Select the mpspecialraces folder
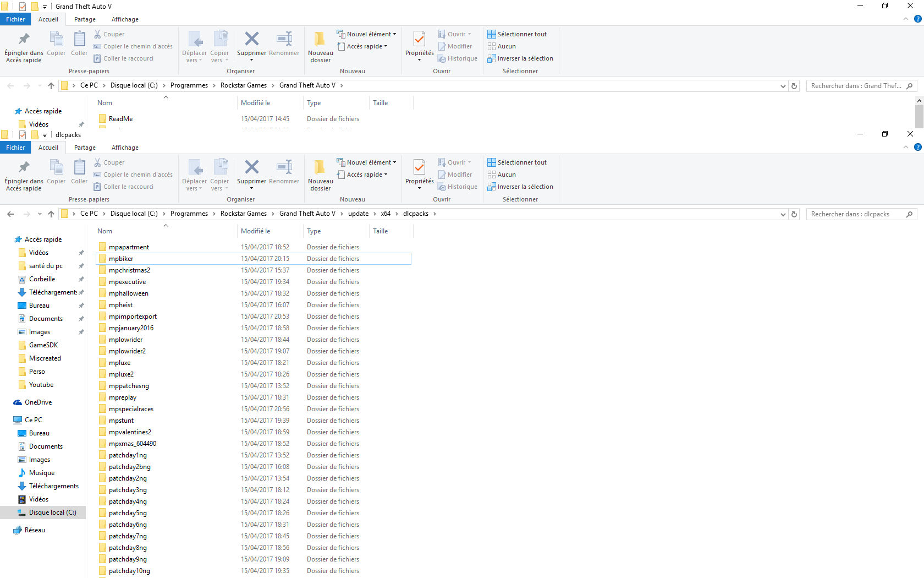 pos(254,409)
